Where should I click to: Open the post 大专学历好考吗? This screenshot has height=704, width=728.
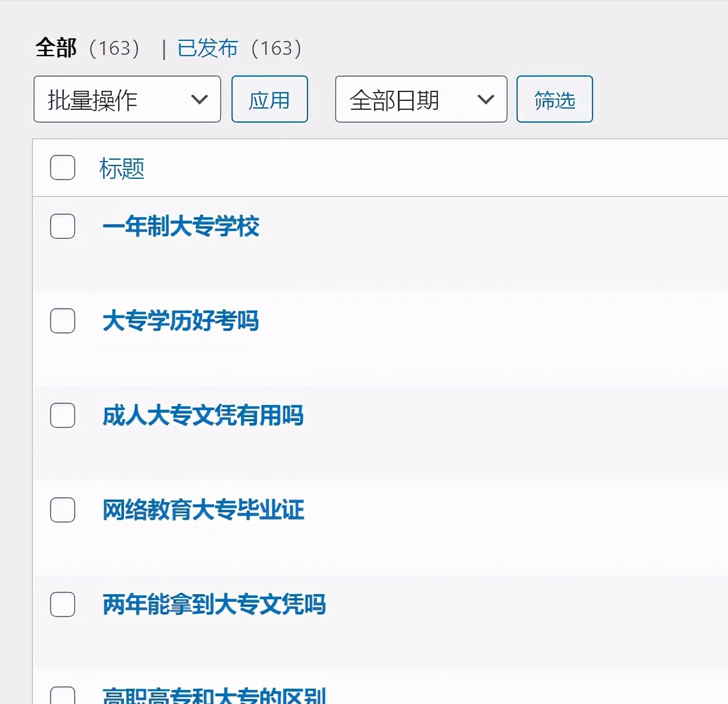point(181,321)
